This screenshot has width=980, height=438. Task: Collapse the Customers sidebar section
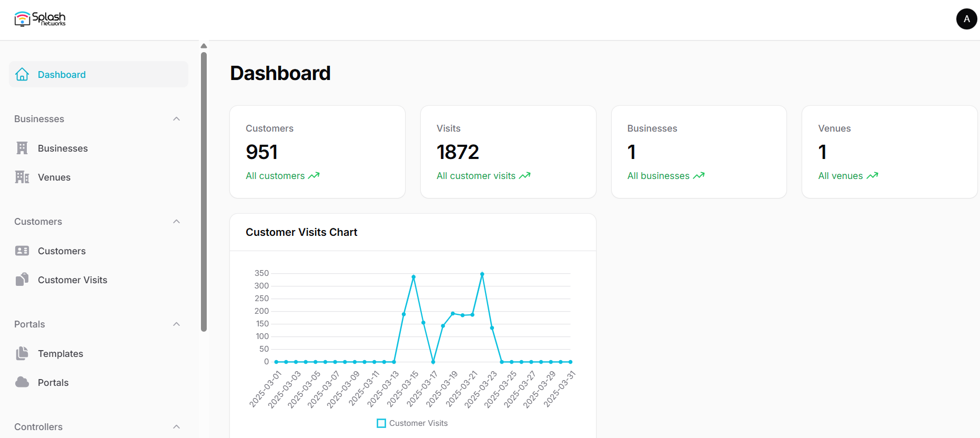(x=177, y=222)
